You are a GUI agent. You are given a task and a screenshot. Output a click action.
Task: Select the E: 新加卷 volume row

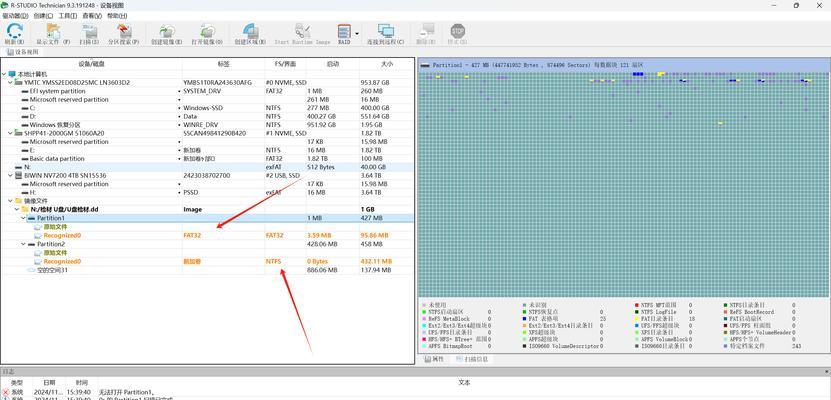point(207,150)
